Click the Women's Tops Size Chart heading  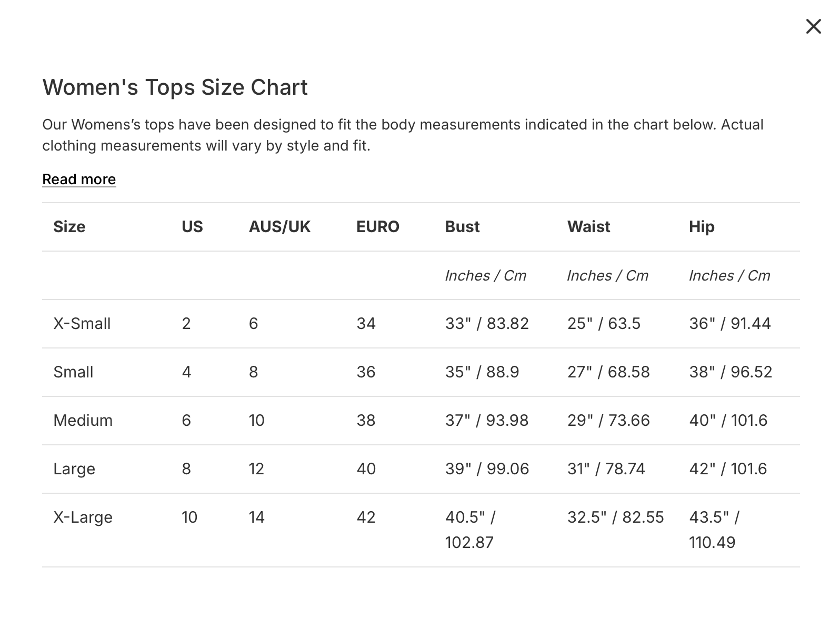coord(175,87)
